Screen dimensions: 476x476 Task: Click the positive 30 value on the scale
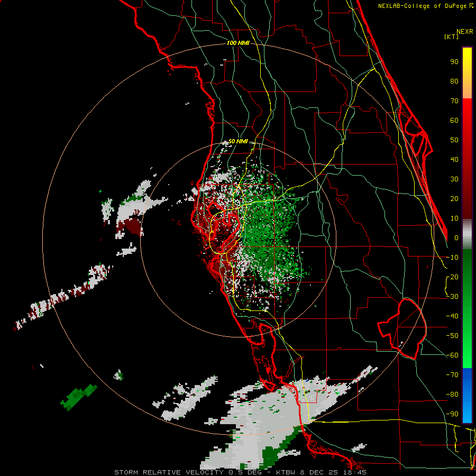click(454, 179)
